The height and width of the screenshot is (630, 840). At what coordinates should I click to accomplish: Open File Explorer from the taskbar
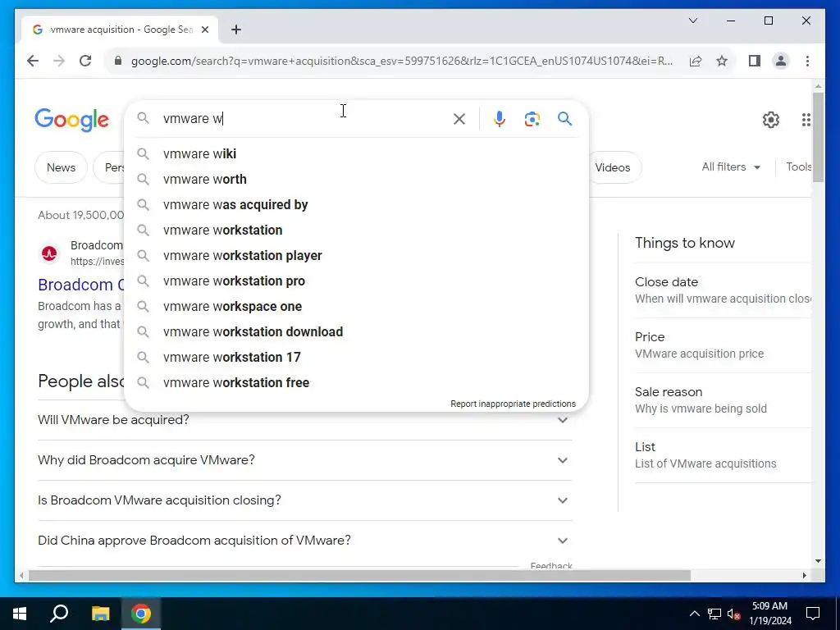click(101, 614)
